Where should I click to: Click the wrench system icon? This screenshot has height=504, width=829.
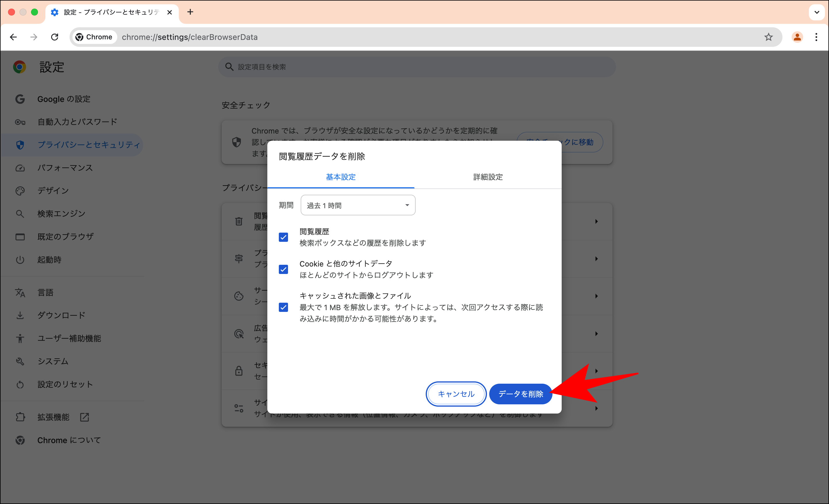[x=20, y=361]
